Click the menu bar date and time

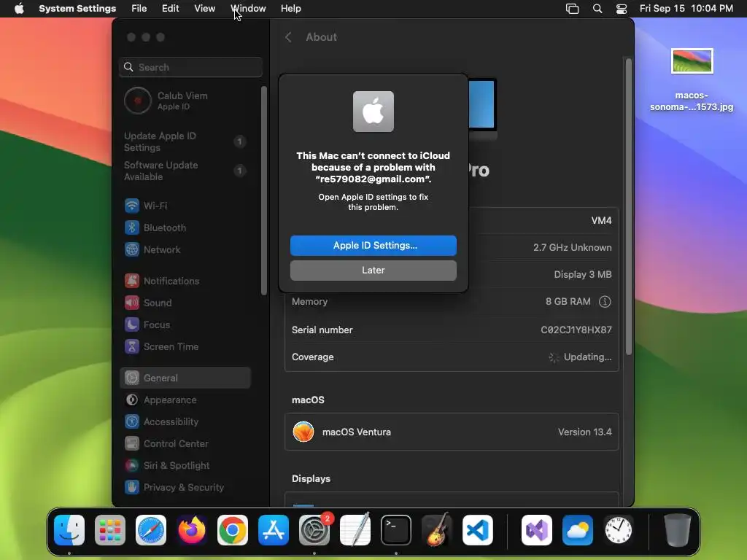click(x=686, y=9)
